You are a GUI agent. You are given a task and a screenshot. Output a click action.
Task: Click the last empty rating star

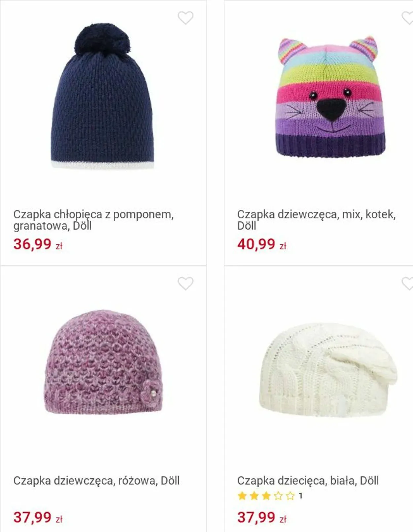point(290,496)
